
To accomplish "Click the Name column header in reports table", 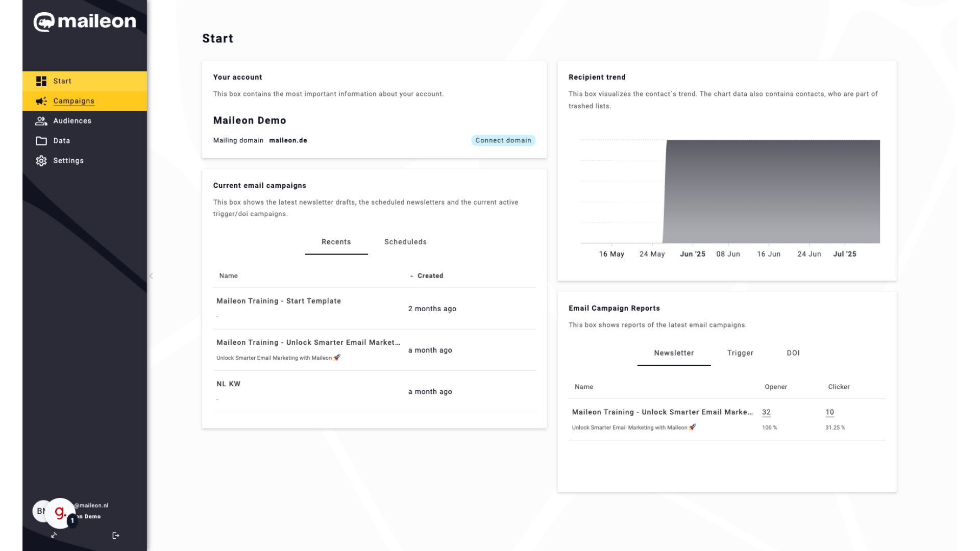I will pyautogui.click(x=584, y=387).
